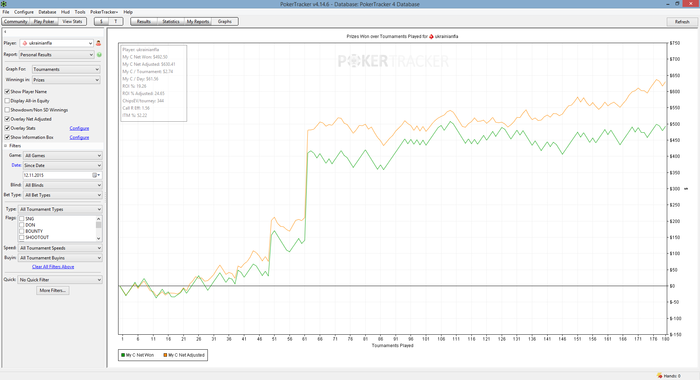Click the tournaments T toggle button
Viewport: 700px width, 380px height.
(116, 21)
